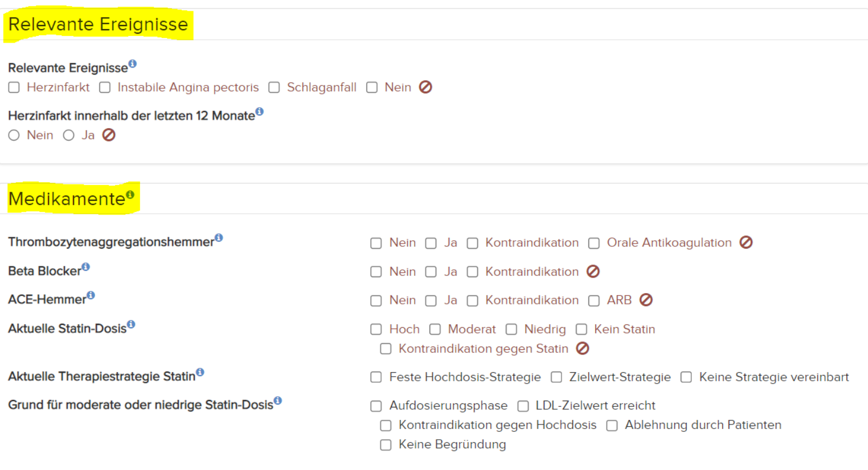868x470 pixels.
Task: Open the Beta Blocker info icon
Action: [86, 266]
